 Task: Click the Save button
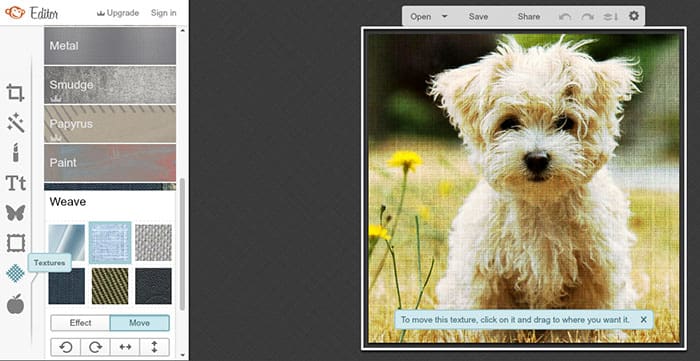coord(478,17)
